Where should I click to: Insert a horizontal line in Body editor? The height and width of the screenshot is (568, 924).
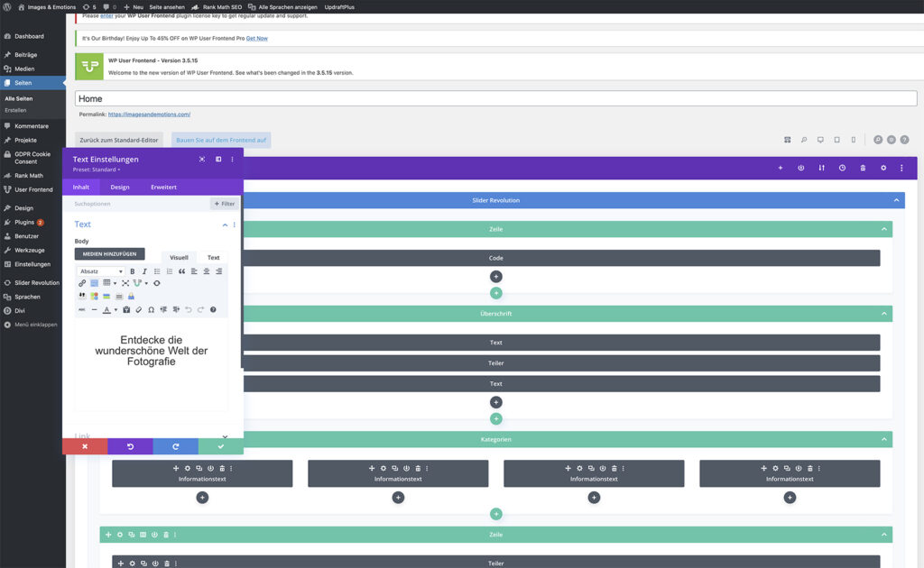[x=94, y=309]
